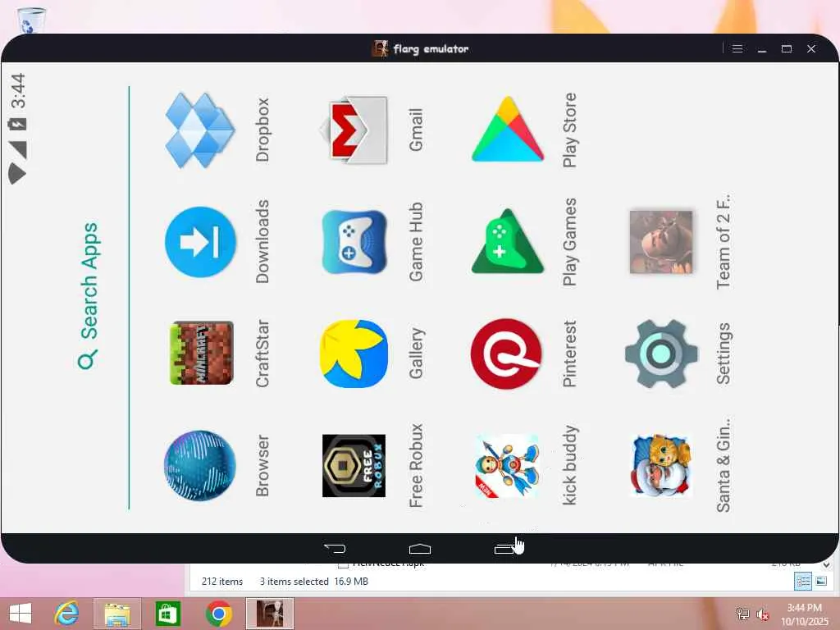This screenshot has width=840, height=630.
Task: Click the Search Apps field
Action: [x=89, y=296]
